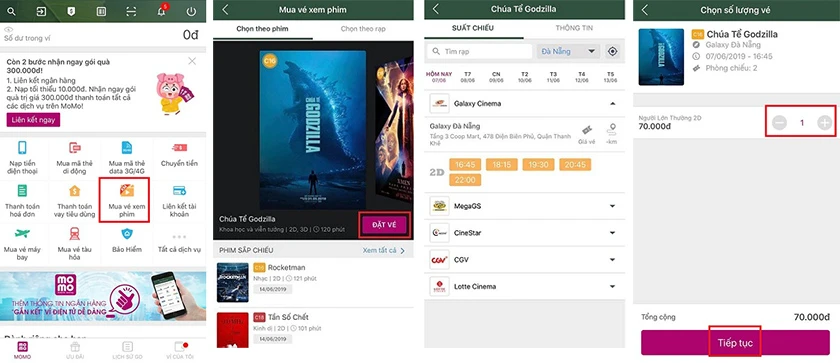Switch to THÔNG TIN tab
The image size is (840, 363).
[574, 28]
